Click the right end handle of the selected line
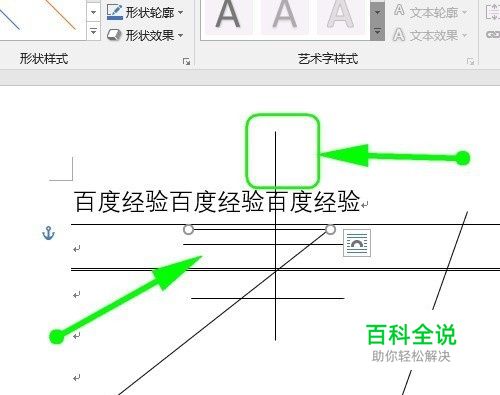The height and width of the screenshot is (395, 500). (330, 229)
